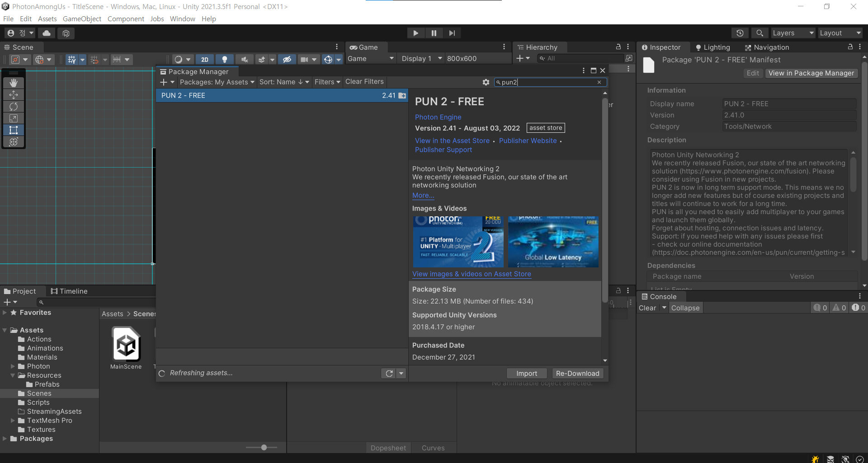This screenshot has height=463, width=868.
Task: Expand description with More... link
Action: tap(423, 196)
